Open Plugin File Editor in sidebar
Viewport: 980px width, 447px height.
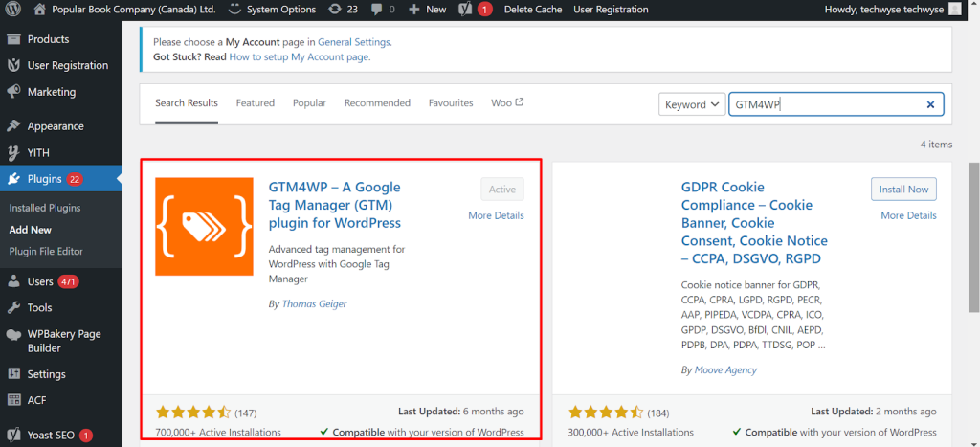pyautogui.click(x=46, y=252)
